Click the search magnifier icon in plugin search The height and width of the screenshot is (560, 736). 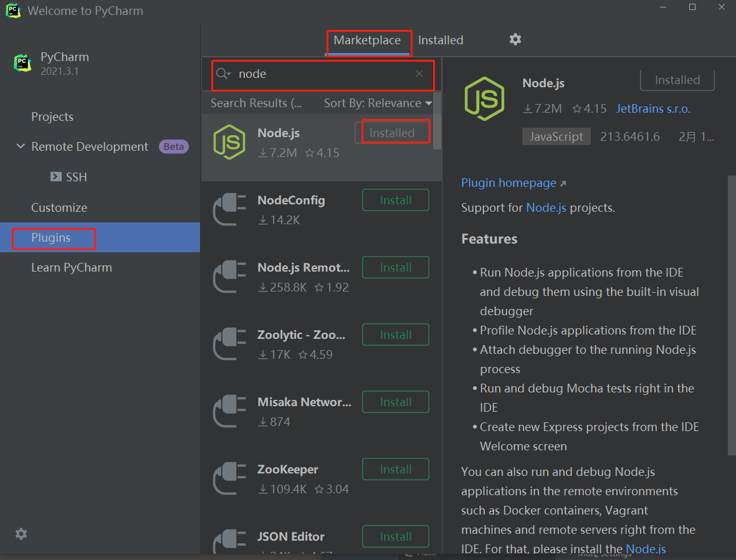(x=223, y=74)
